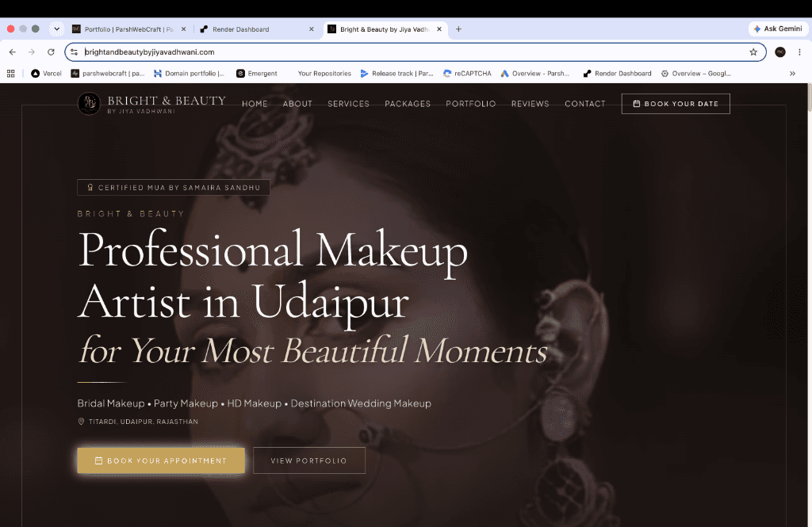
Task: Open the Release track bookmark
Action: pos(397,74)
